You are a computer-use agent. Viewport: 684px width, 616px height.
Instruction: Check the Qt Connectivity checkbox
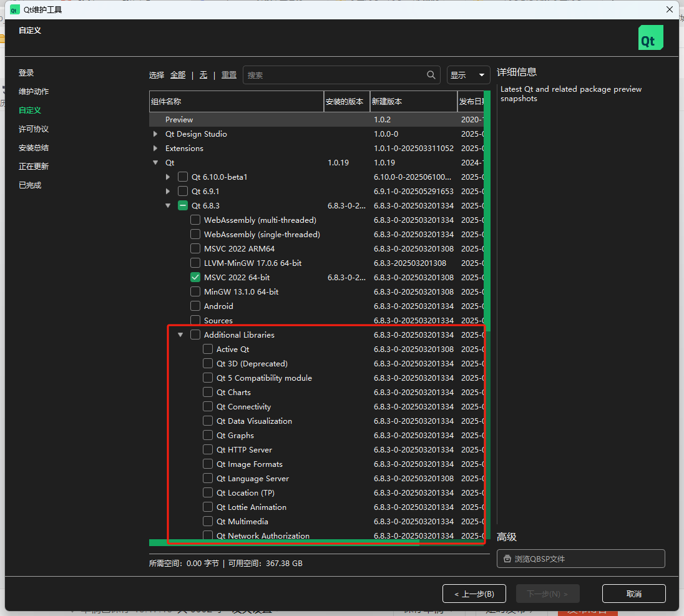pos(208,406)
